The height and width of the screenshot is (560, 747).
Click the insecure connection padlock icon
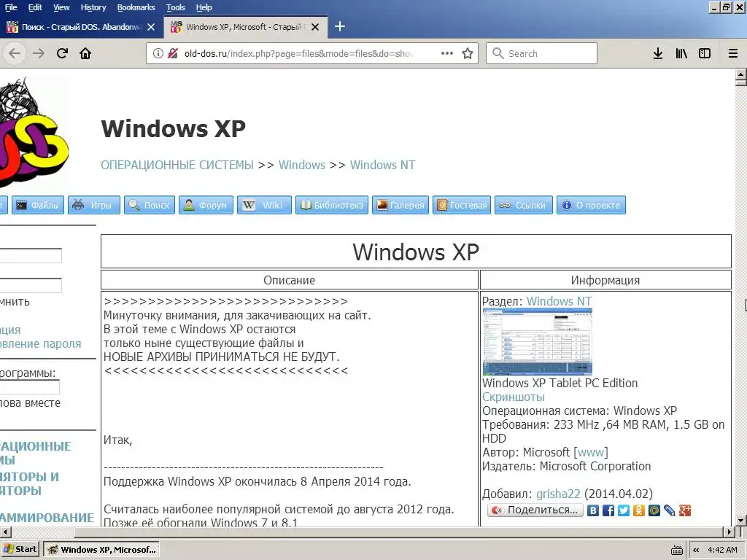click(173, 53)
